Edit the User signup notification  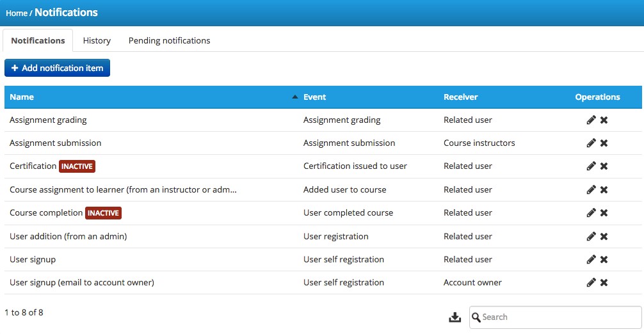click(591, 260)
